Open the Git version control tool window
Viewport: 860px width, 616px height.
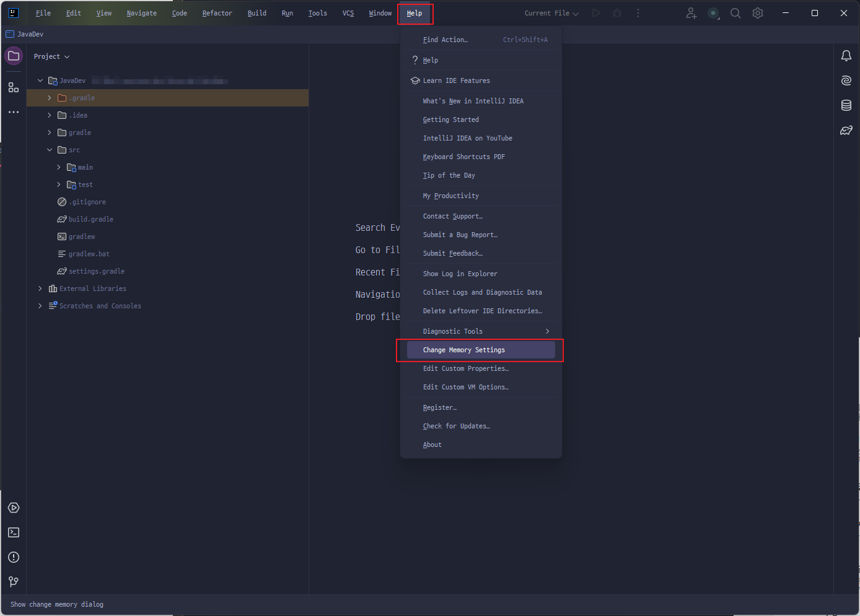tap(14, 582)
